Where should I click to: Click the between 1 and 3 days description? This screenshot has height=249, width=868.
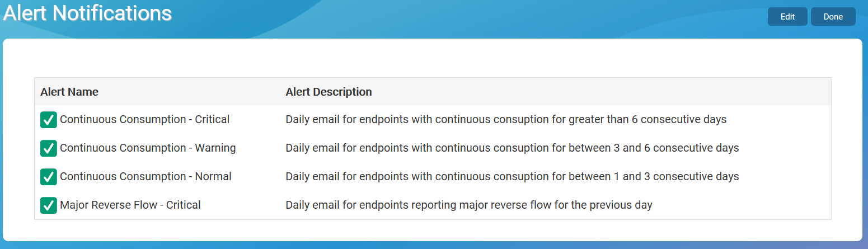pyautogui.click(x=512, y=176)
